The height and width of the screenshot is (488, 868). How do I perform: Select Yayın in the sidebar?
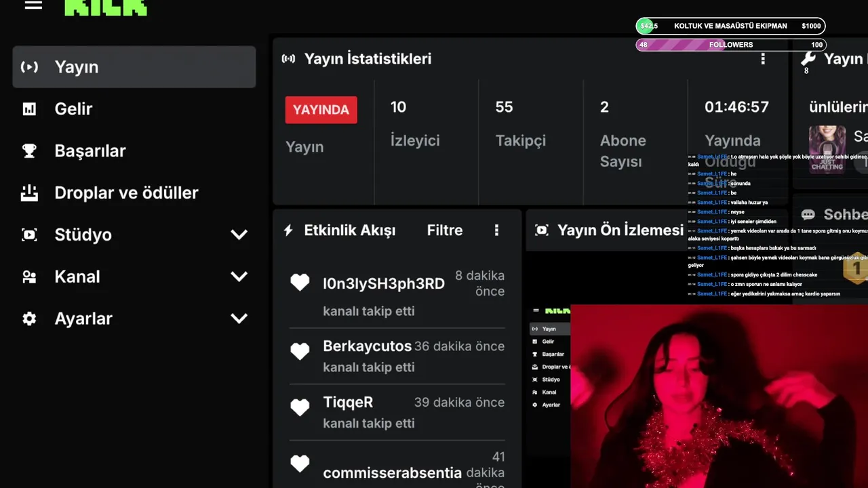(134, 67)
